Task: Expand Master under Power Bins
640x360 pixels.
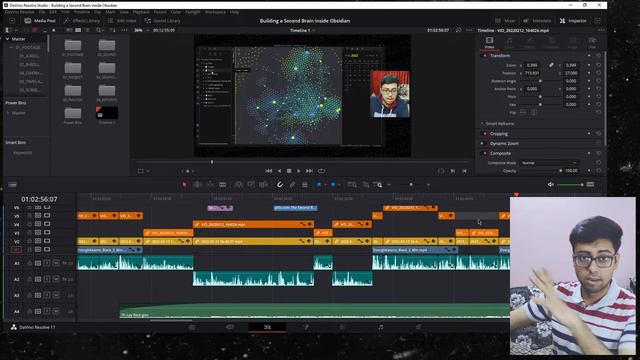Action: [x=8, y=113]
